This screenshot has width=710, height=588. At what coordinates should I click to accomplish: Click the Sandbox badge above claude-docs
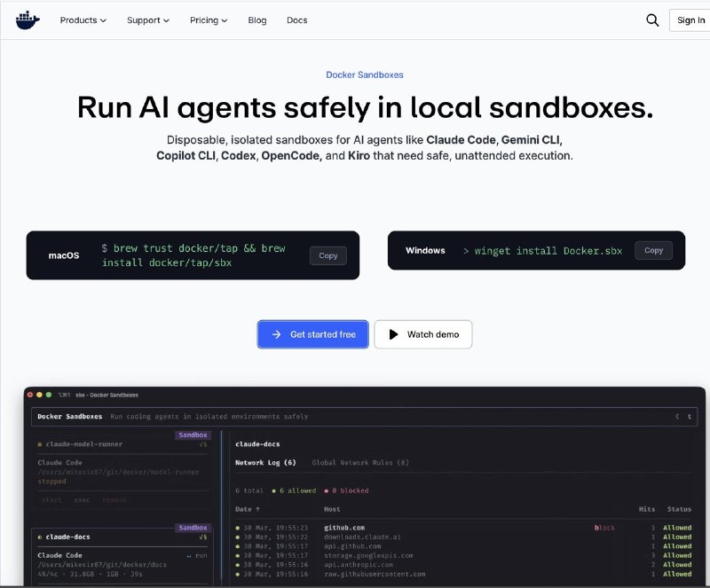coord(193,528)
